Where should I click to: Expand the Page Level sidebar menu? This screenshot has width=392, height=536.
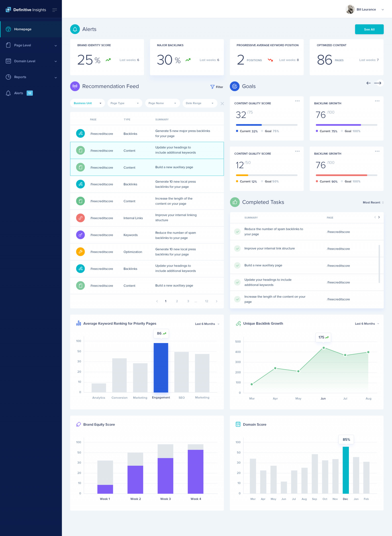pyautogui.click(x=31, y=45)
